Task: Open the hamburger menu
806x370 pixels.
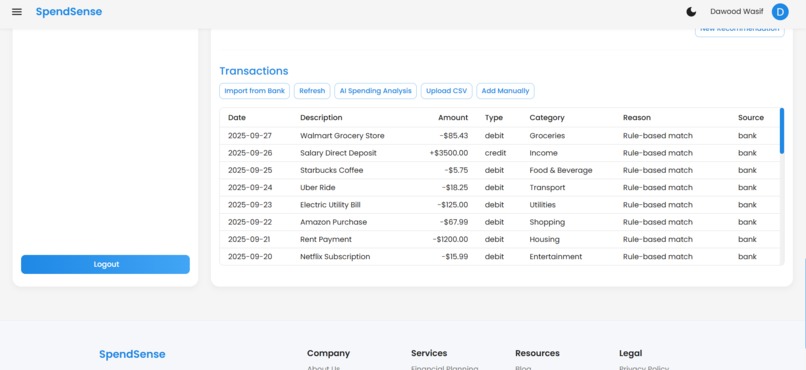Action: [x=17, y=12]
